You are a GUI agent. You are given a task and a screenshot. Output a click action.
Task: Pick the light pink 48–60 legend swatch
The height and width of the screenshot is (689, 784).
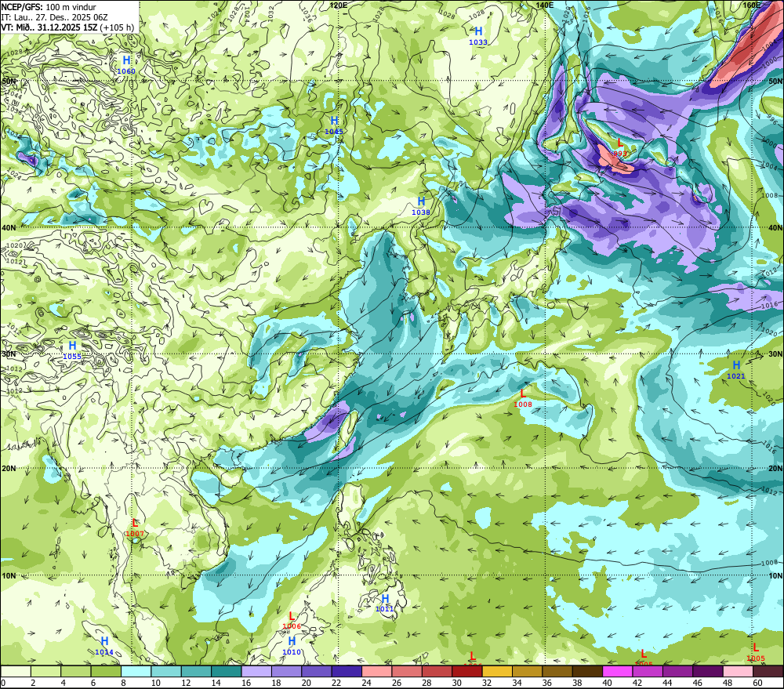point(738,671)
